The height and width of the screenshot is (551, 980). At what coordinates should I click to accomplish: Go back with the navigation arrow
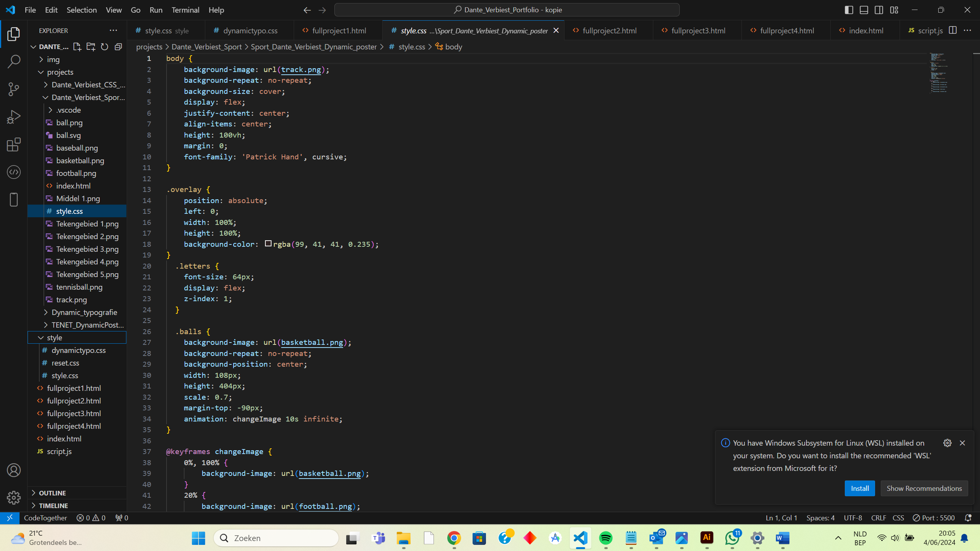tap(307, 10)
